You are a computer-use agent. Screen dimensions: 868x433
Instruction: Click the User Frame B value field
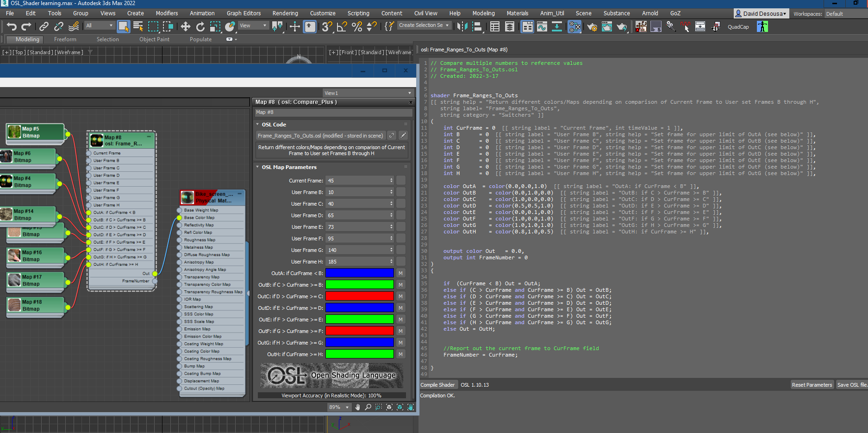(359, 192)
